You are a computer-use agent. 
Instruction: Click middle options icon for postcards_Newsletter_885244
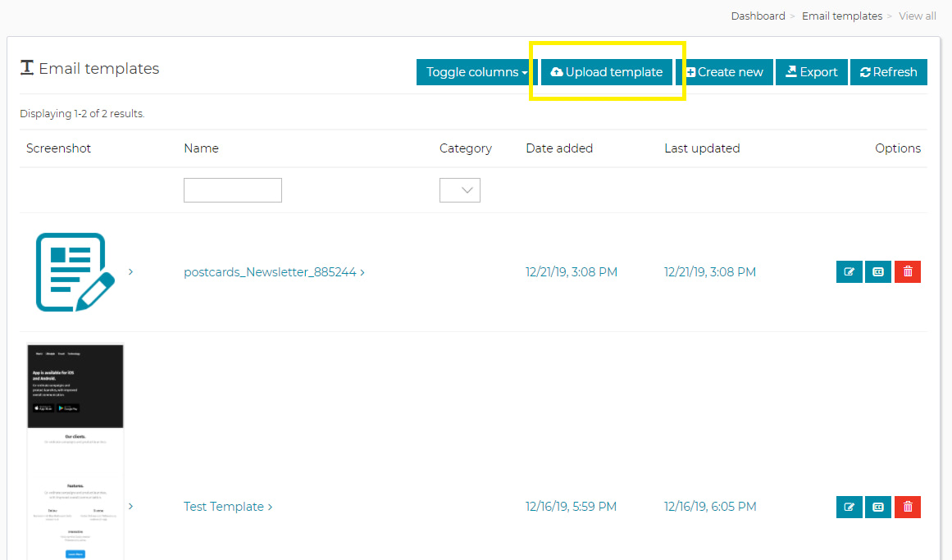click(878, 271)
